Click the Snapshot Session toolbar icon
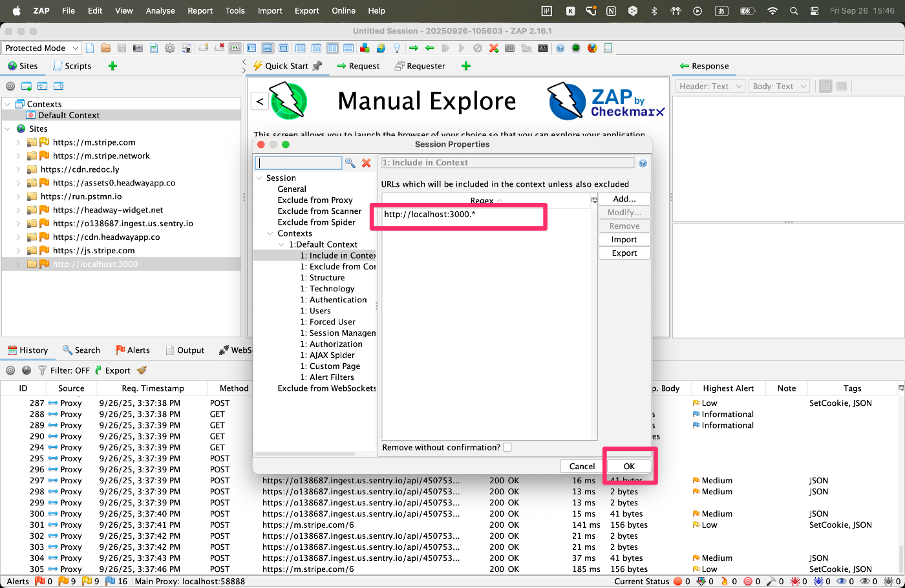 tap(138, 48)
